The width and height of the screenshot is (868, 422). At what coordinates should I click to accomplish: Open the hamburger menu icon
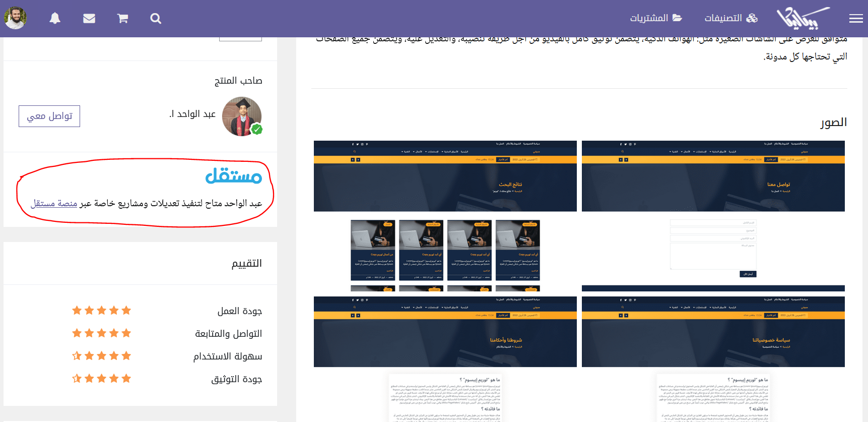[x=855, y=19]
